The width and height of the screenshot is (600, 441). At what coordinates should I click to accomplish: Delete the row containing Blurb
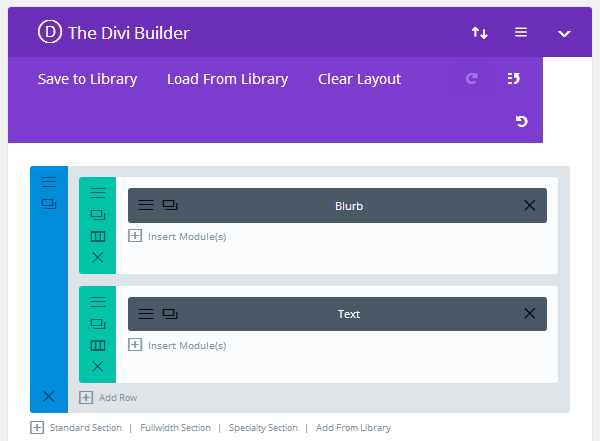(x=98, y=257)
